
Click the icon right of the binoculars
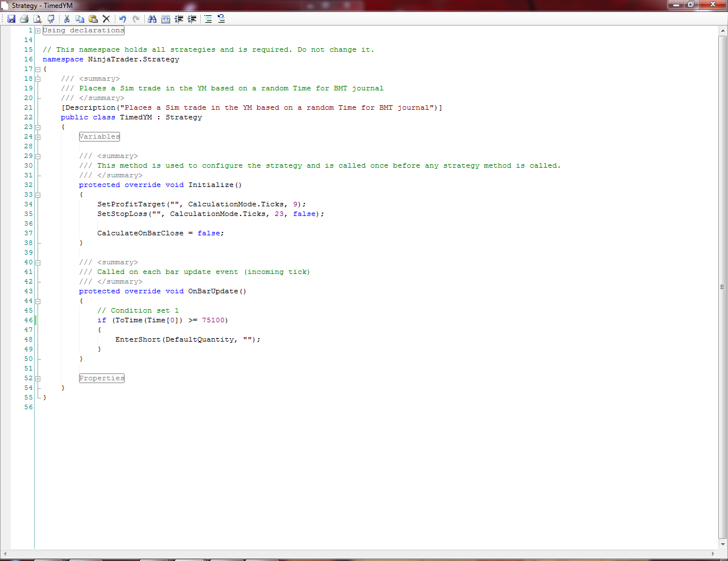(166, 19)
